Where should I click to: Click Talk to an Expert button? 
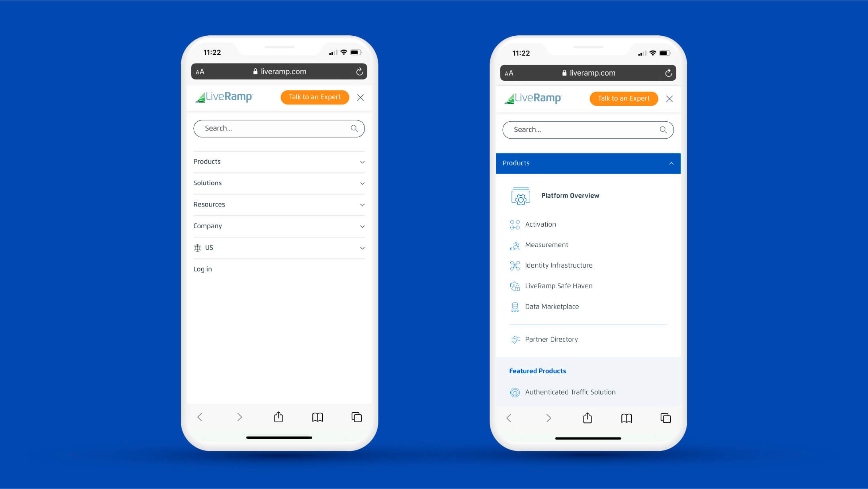(x=313, y=97)
